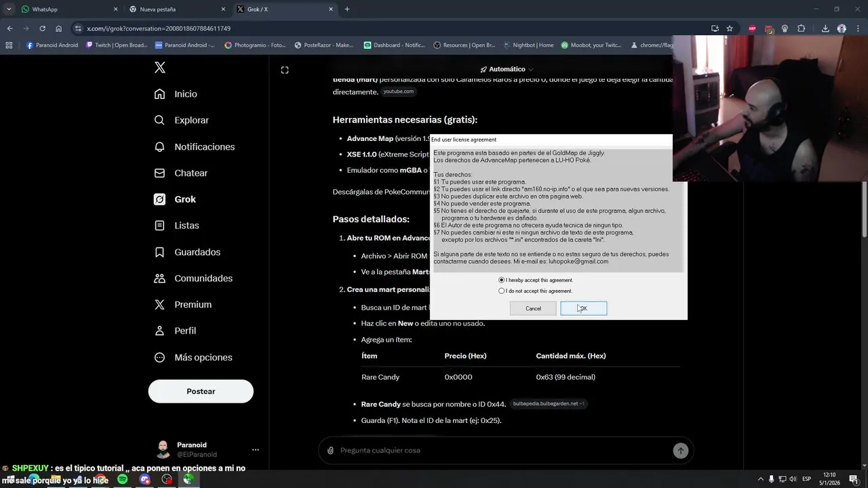Open the Paranoid Android Facebook bookmark

(x=53, y=45)
